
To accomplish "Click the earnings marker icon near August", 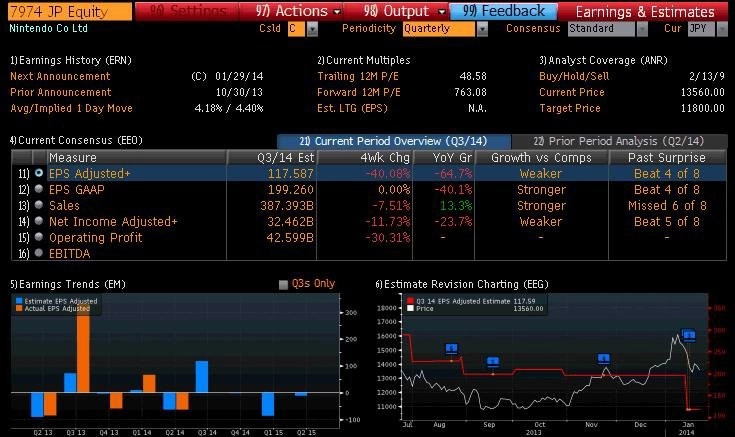I will coord(451,348).
